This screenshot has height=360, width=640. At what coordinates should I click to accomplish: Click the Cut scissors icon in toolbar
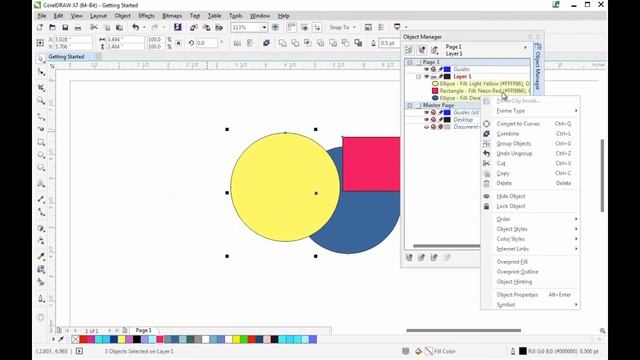(94, 27)
